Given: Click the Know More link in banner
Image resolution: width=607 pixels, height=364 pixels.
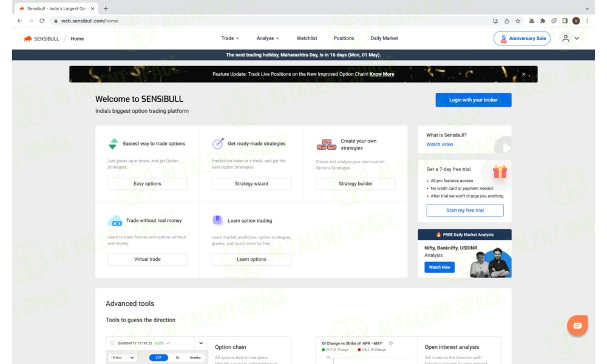Looking at the screenshot, I should coord(382,74).
